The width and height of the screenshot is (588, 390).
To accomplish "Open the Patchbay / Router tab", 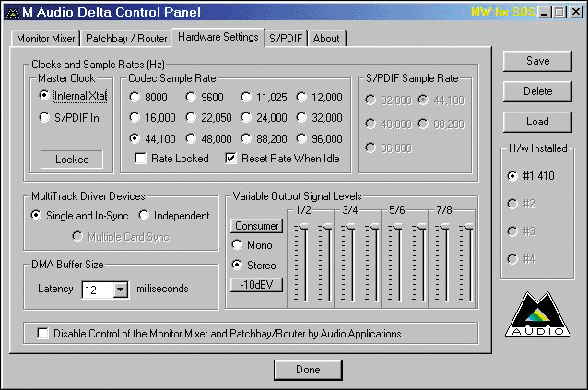I will pyautogui.click(x=126, y=39).
